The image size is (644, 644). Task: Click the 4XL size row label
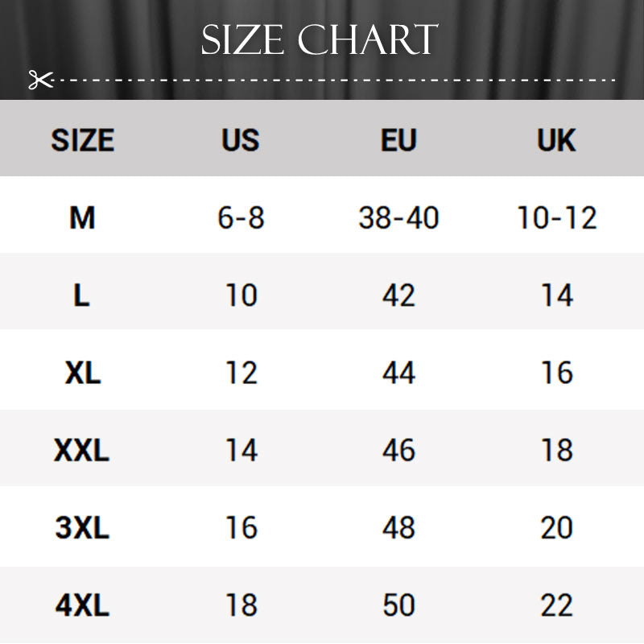(x=82, y=605)
